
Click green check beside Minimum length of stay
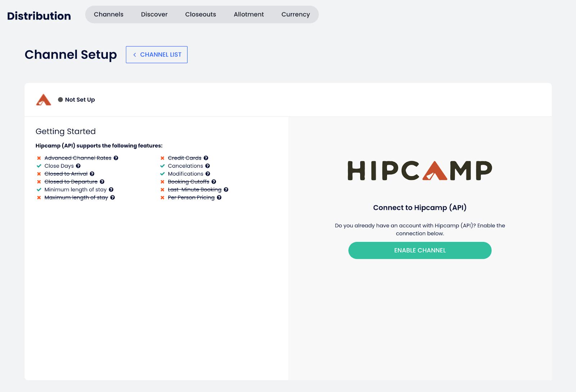click(x=39, y=190)
